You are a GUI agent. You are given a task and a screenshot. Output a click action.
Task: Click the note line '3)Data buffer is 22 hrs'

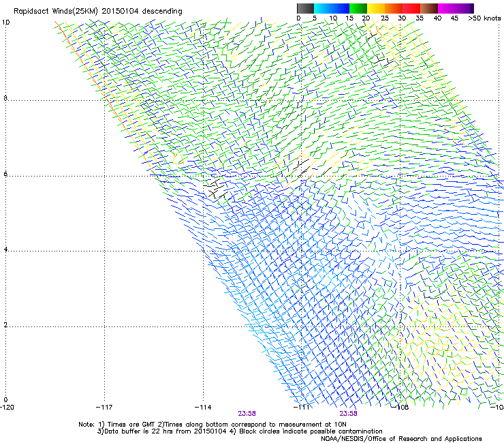point(240,431)
